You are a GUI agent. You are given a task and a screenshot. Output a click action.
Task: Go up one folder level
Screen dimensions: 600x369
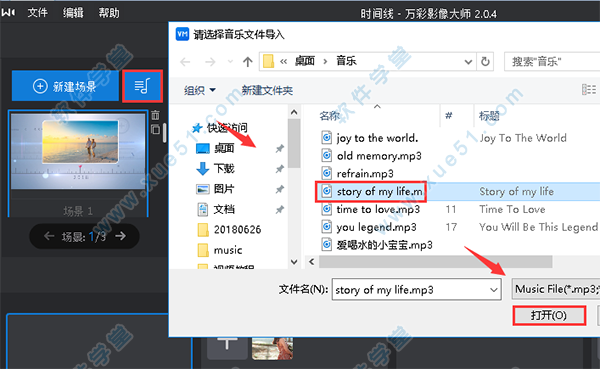(248, 62)
